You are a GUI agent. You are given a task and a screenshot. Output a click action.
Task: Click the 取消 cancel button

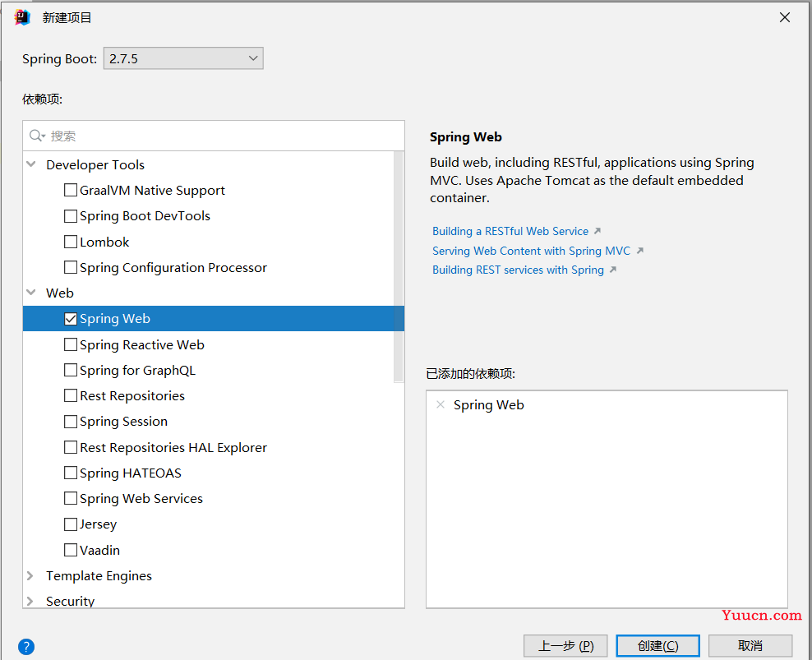click(750, 646)
